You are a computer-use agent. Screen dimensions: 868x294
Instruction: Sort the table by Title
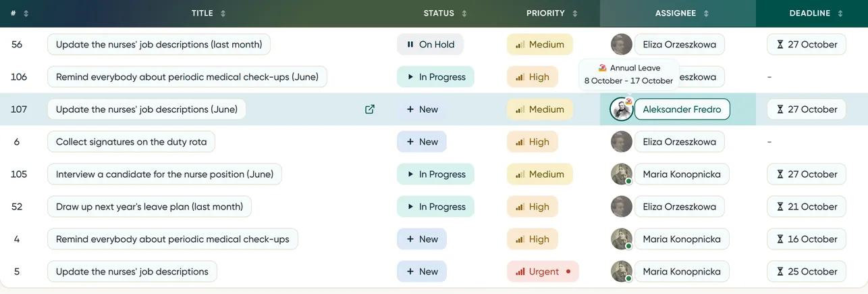pyautogui.click(x=223, y=14)
